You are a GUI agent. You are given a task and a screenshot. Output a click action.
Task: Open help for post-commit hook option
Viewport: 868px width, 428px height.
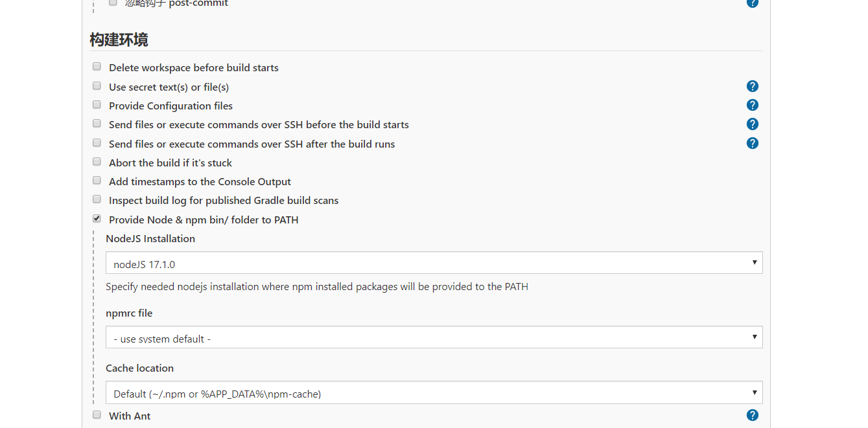click(752, 3)
